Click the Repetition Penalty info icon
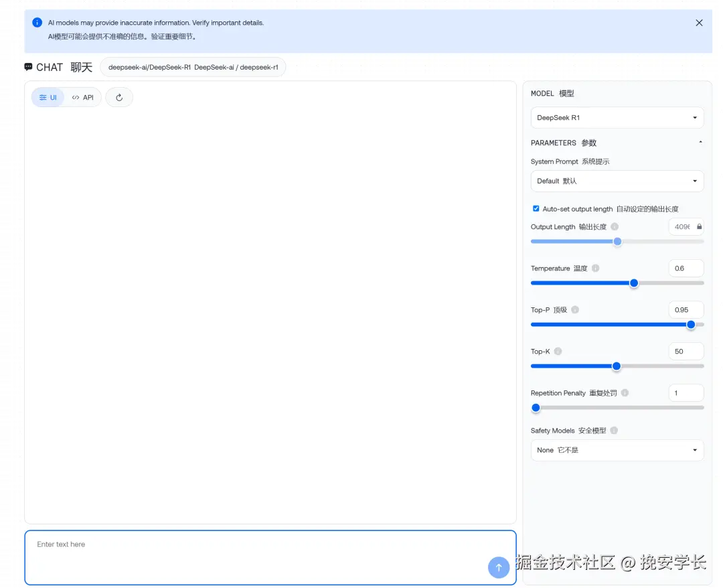This screenshot has width=723, height=588. click(x=625, y=392)
